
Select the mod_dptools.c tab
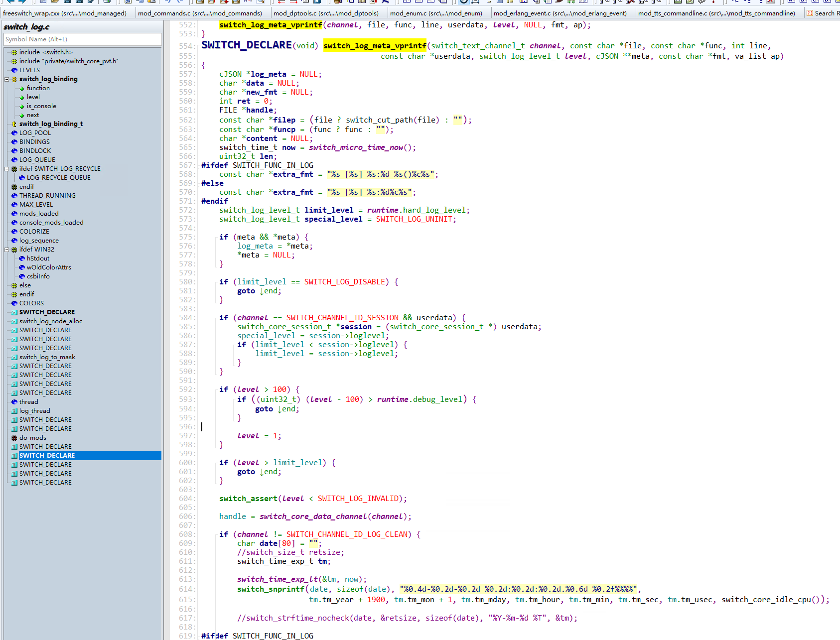click(x=326, y=13)
